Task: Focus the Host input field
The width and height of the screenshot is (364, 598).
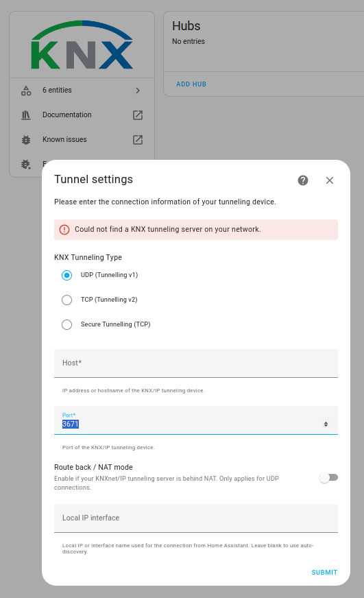Action: 196,363
